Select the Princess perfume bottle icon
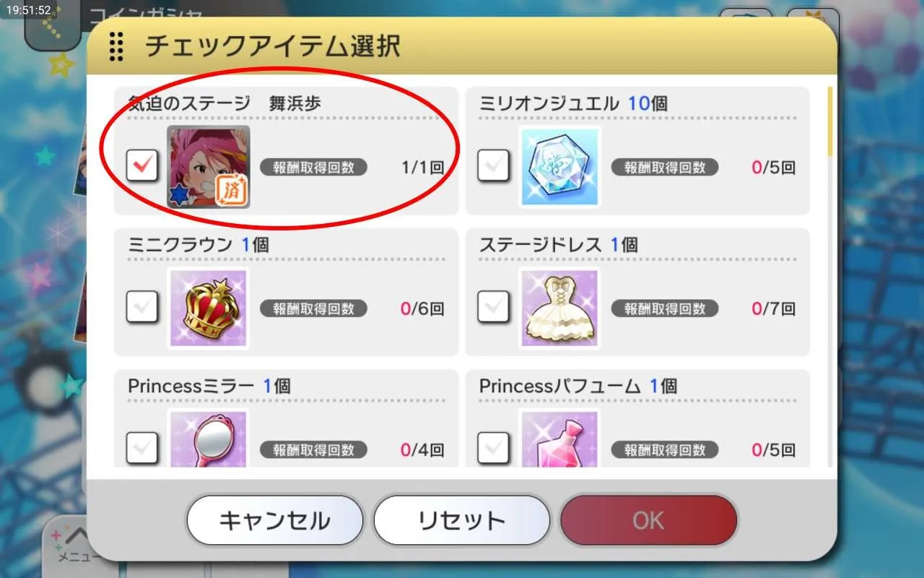The image size is (924, 578). 560,439
